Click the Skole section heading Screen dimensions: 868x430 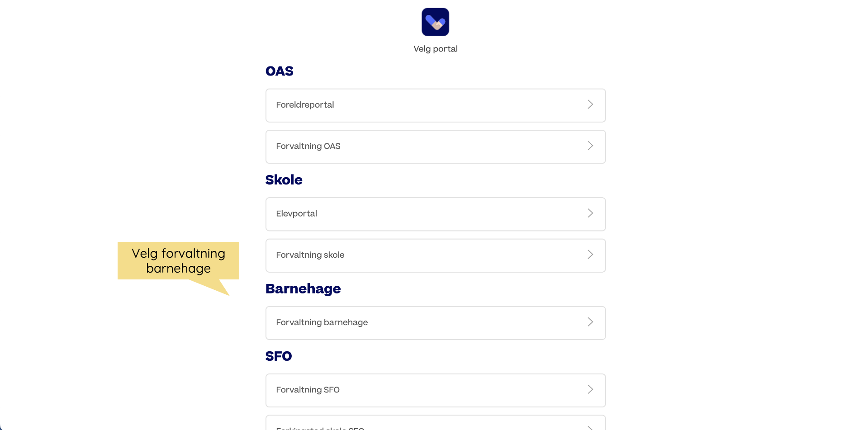pos(284,180)
